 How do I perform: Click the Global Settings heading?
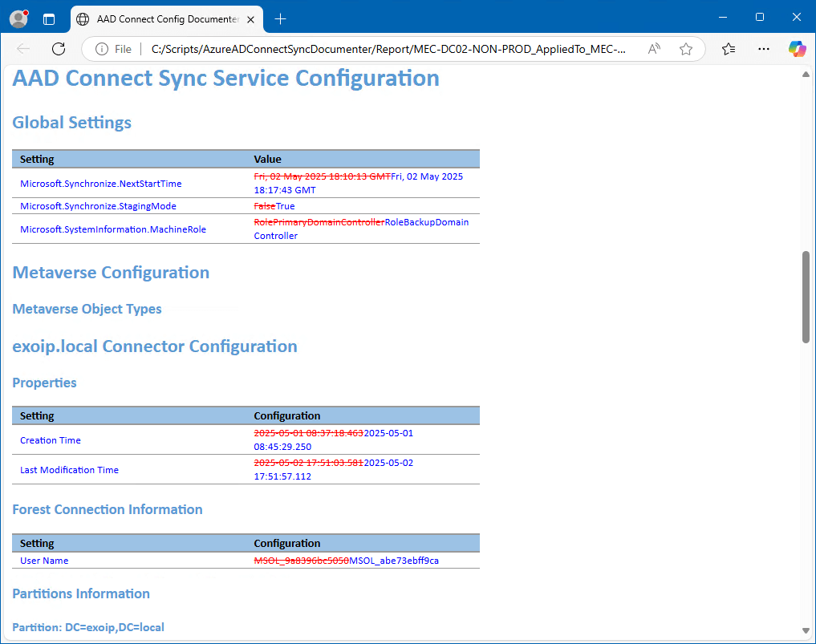(x=72, y=123)
